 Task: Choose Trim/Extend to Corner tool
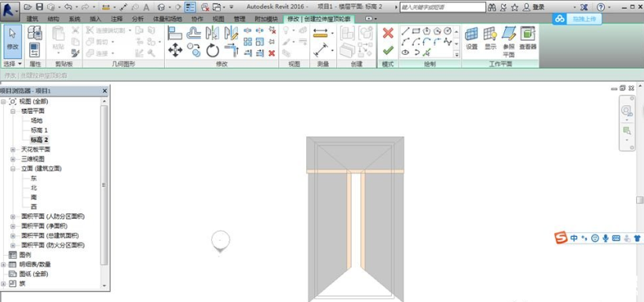(231, 50)
